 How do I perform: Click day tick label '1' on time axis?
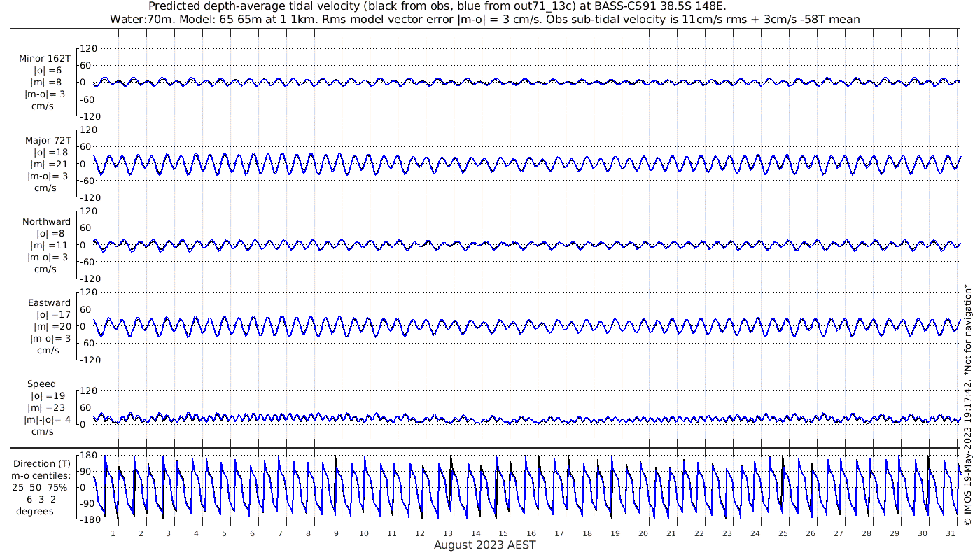pos(113,533)
